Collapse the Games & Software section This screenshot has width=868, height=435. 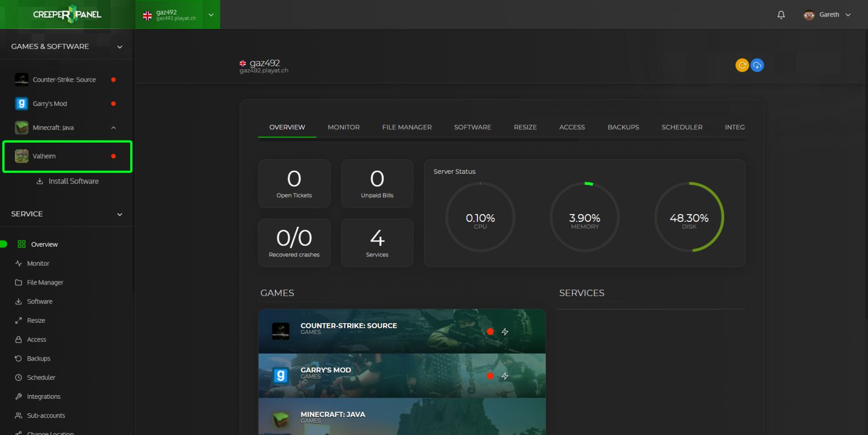[120, 47]
